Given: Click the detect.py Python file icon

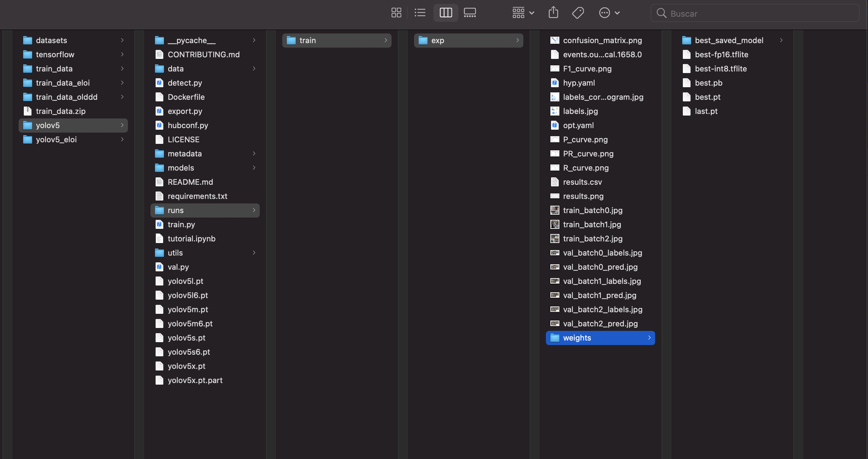Looking at the screenshot, I should click(159, 83).
